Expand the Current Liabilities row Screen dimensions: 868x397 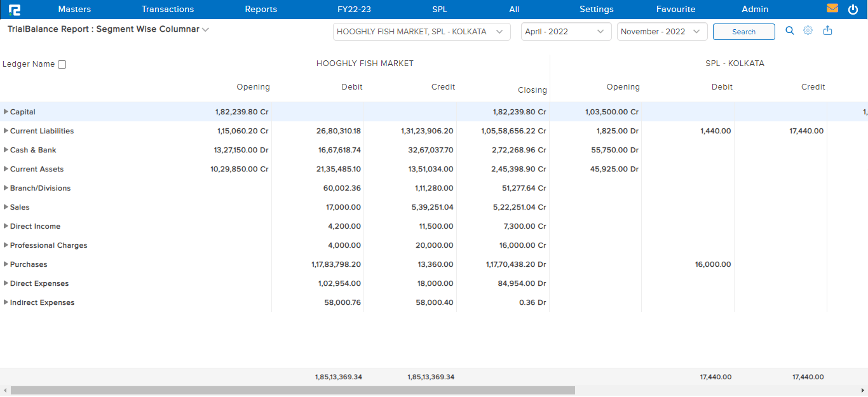point(6,131)
